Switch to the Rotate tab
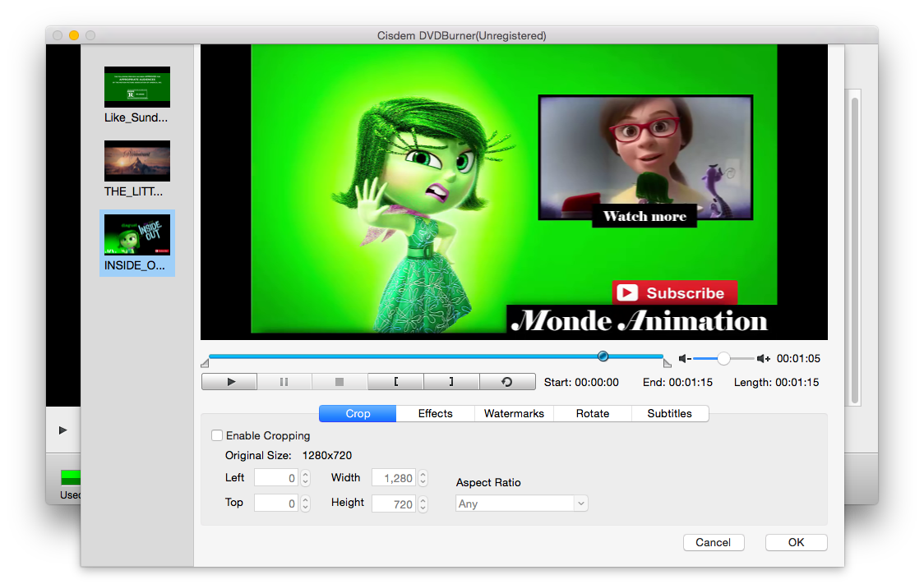This screenshot has width=924, height=584. pyautogui.click(x=592, y=414)
